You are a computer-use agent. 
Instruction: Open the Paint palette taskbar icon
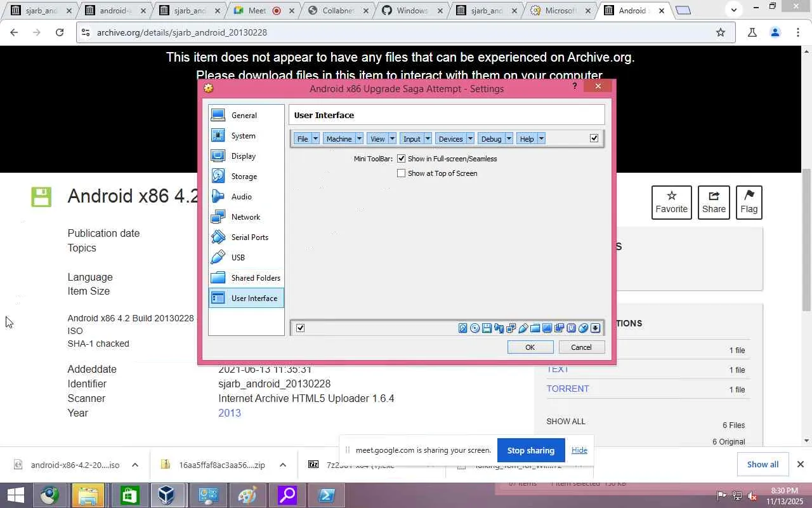click(247, 495)
